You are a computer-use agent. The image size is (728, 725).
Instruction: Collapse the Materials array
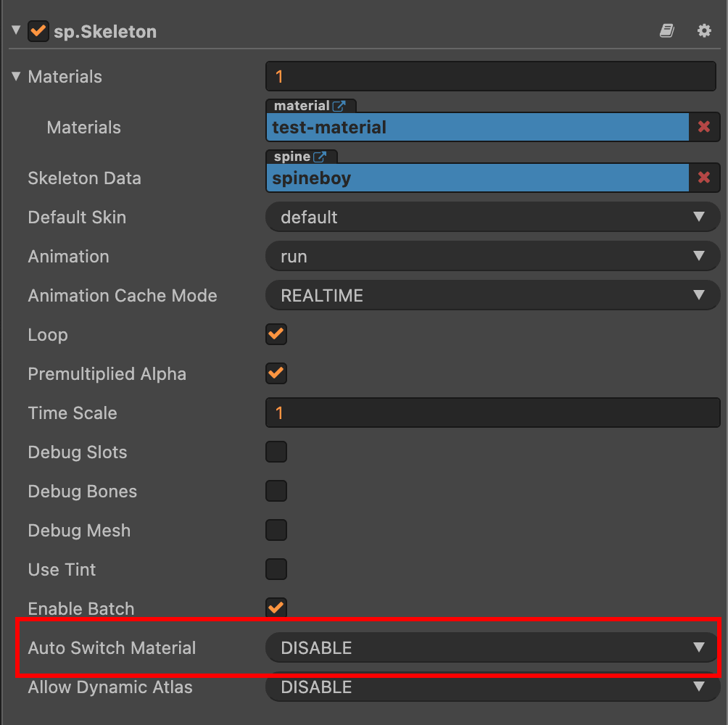[x=16, y=76]
